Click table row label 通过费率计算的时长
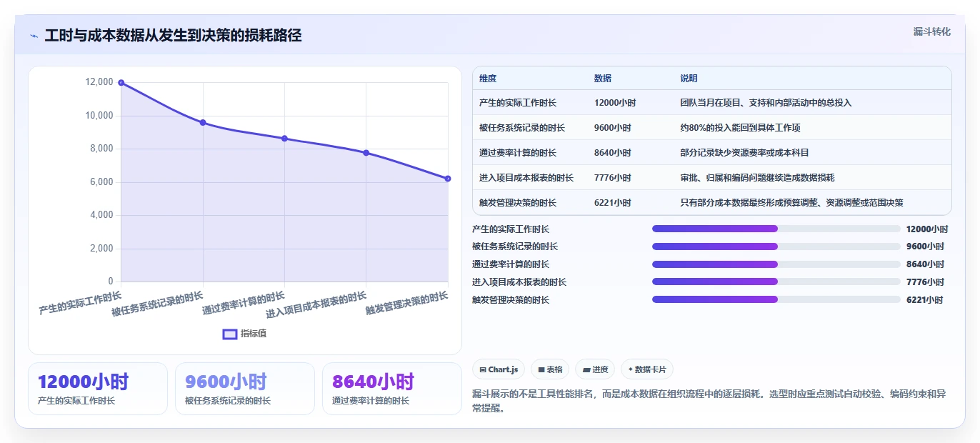 [x=518, y=153]
